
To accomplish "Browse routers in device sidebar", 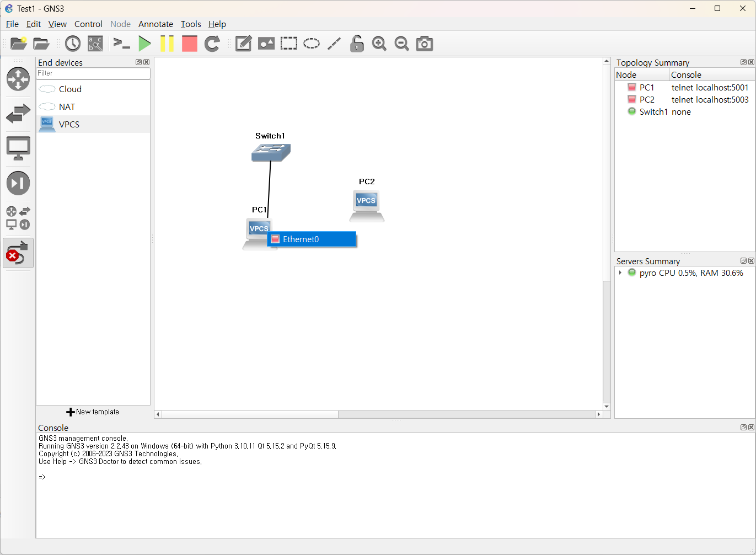I will (18, 79).
